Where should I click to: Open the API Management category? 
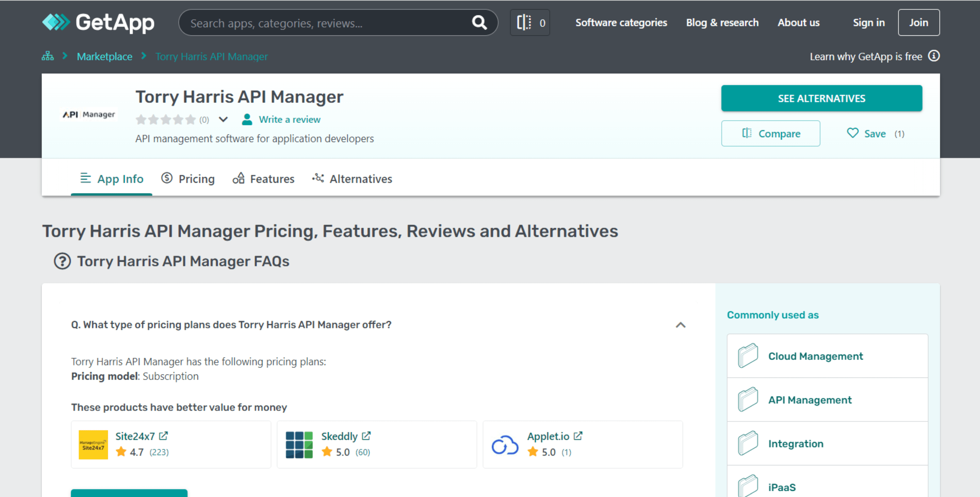[827, 400]
